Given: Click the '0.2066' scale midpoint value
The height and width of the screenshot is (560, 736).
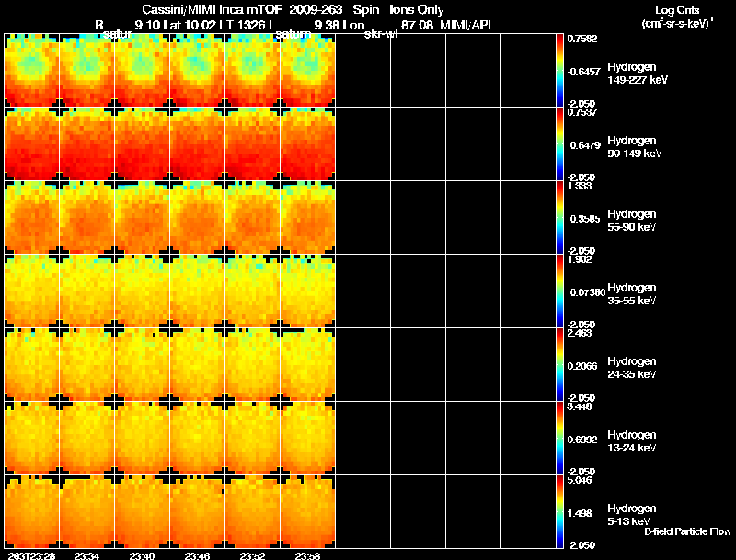Looking at the screenshot, I should (582, 366).
